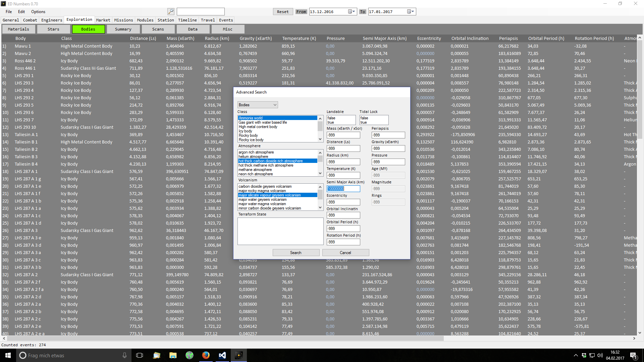Click the Reset button

tap(283, 12)
